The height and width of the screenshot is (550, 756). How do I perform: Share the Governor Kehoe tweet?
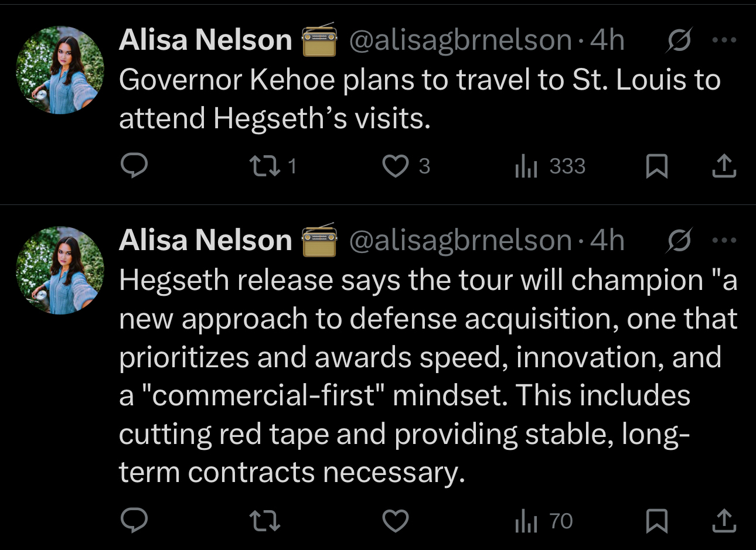[724, 166]
